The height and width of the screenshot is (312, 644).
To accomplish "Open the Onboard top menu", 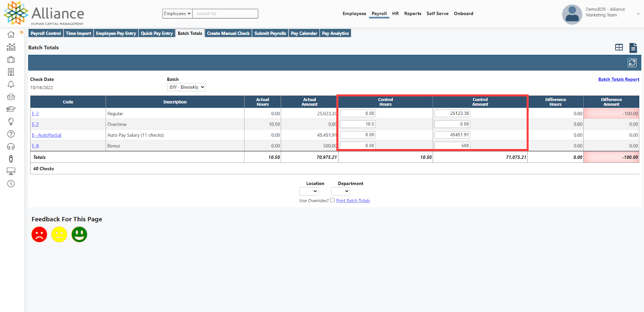I will (464, 14).
